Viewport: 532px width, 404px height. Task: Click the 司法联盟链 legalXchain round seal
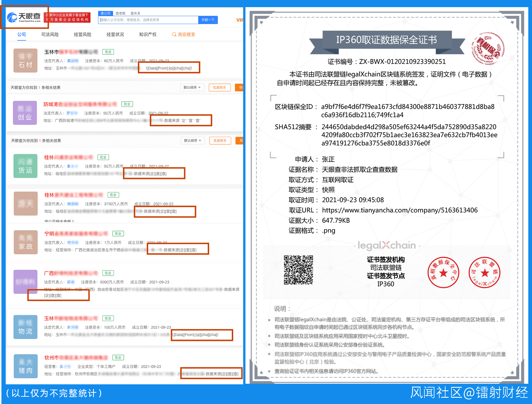tap(485, 272)
